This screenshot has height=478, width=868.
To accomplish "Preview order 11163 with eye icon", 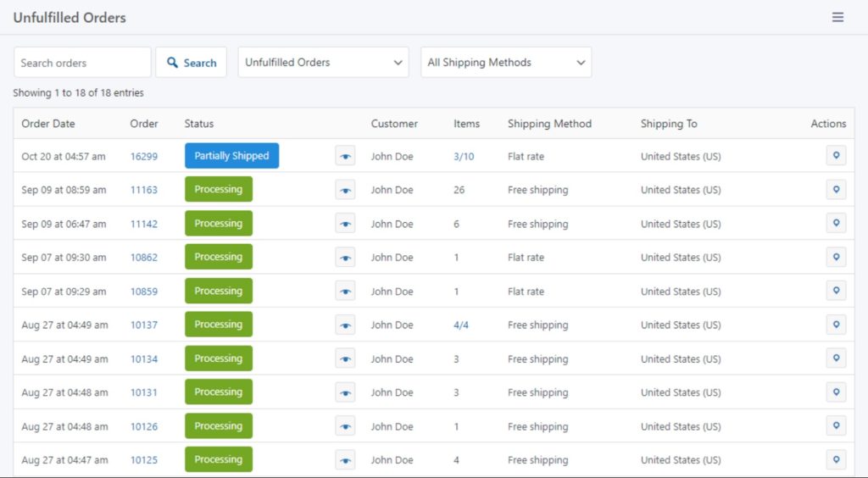I will point(345,191).
